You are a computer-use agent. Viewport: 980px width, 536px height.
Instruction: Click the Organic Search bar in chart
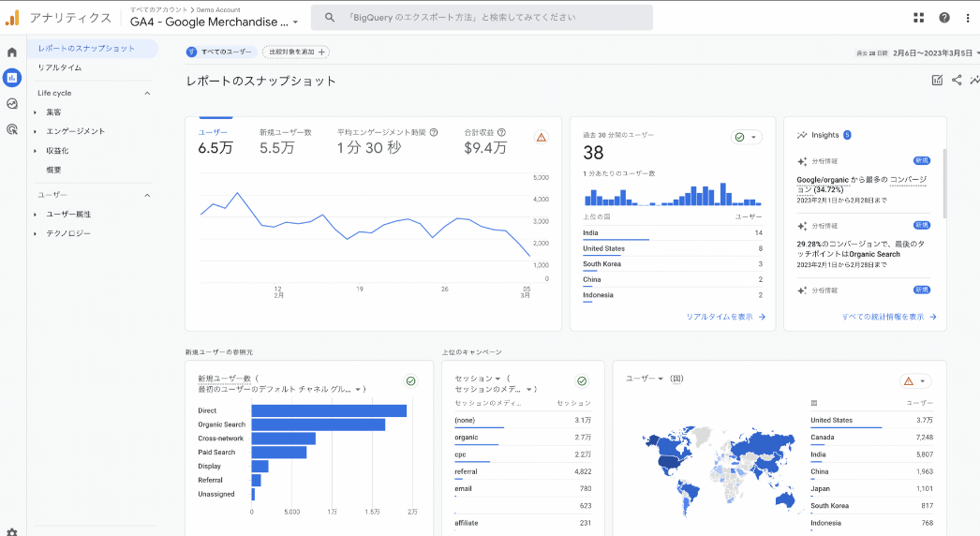coord(319,424)
